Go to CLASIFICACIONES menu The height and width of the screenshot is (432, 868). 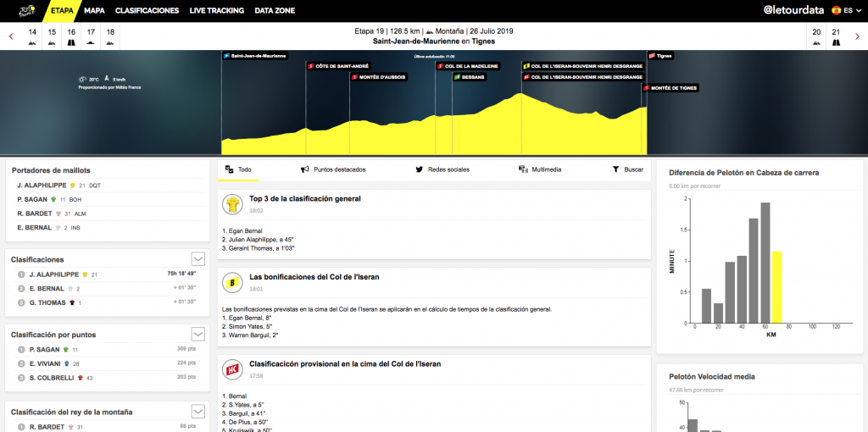coord(147,10)
